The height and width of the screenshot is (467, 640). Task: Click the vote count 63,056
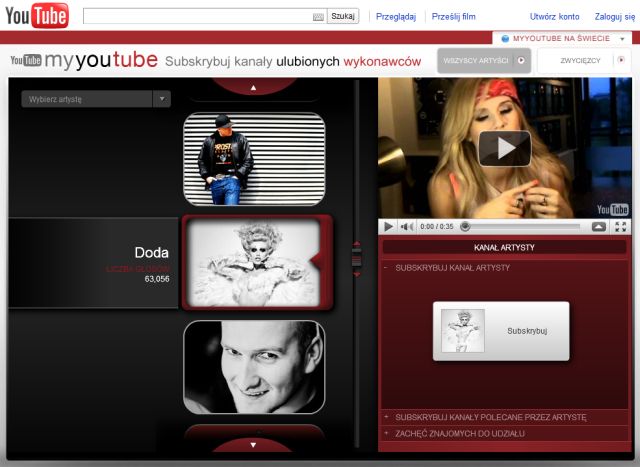(157, 279)
